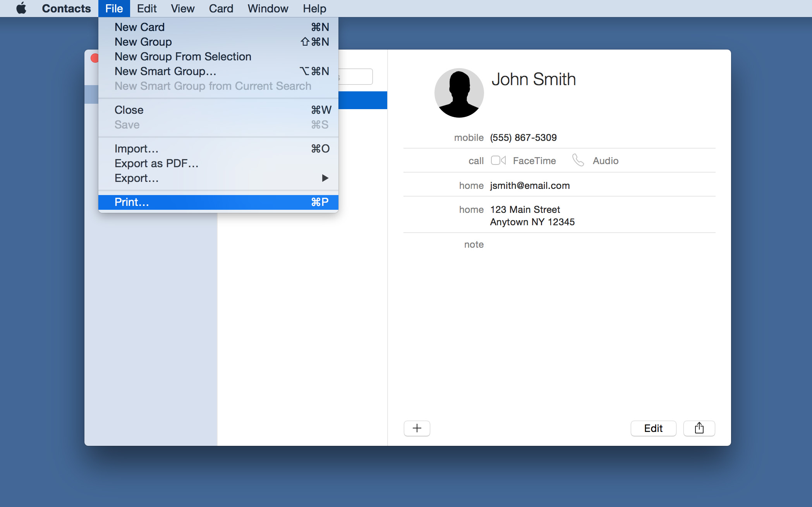Click the home label beside the email
Viewport: 812px width, 507px height.
coord(471,185)
